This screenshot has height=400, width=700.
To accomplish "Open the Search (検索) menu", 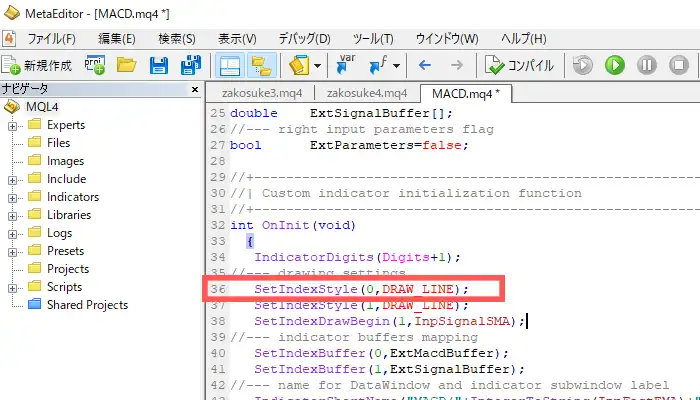I will click(x=177, y=39).
